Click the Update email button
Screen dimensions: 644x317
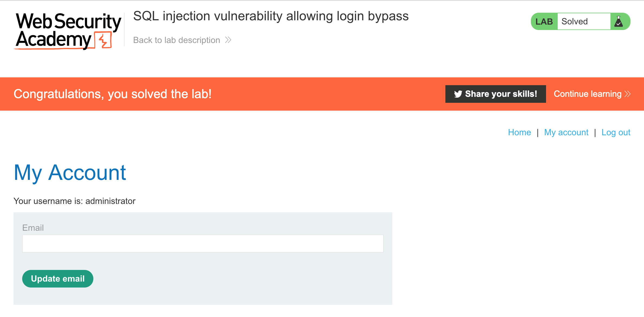[x=58, y=279]
